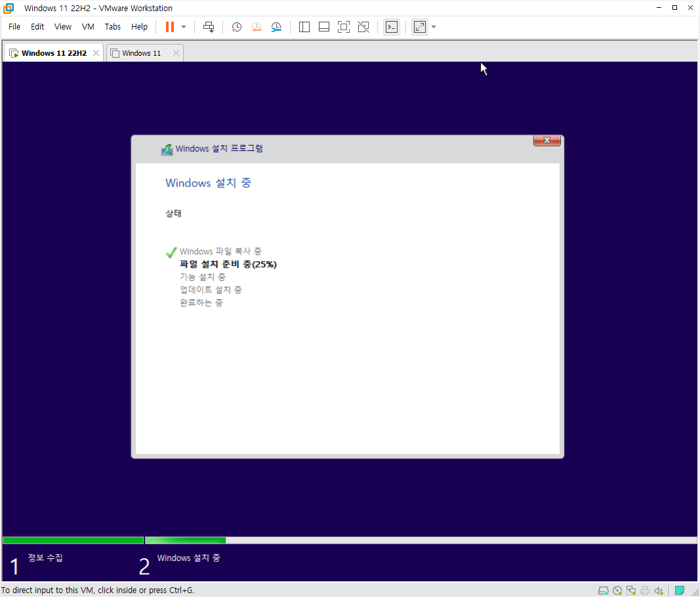Click the network adapter status icon
Viewport: 700px width, 597px height.
pos(631,590)
